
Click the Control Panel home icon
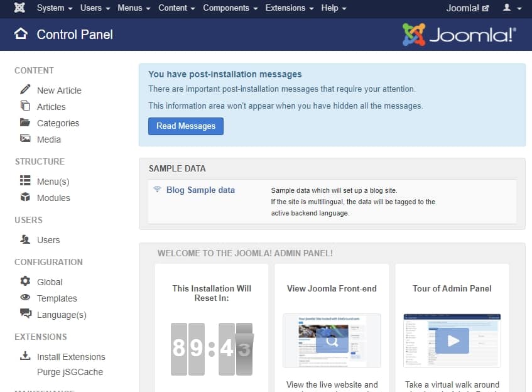(x=21, y=34)
